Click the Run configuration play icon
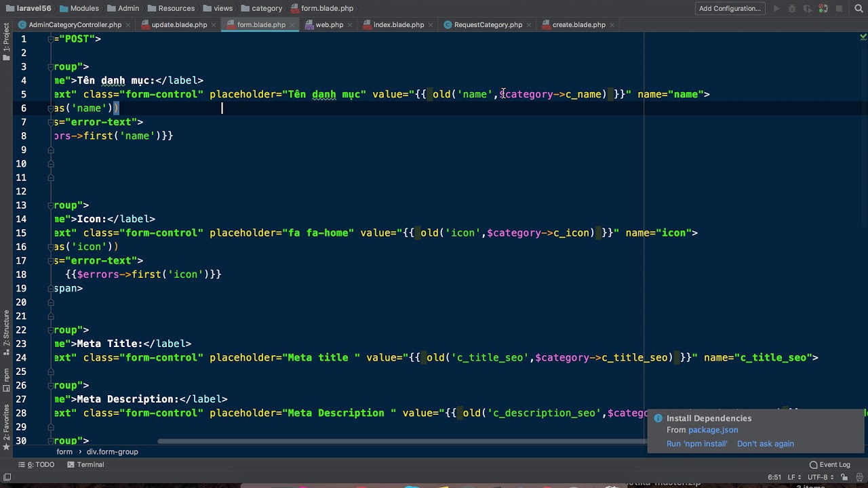Viewport: 868px width, 488px height. click(x=777, y=9)
